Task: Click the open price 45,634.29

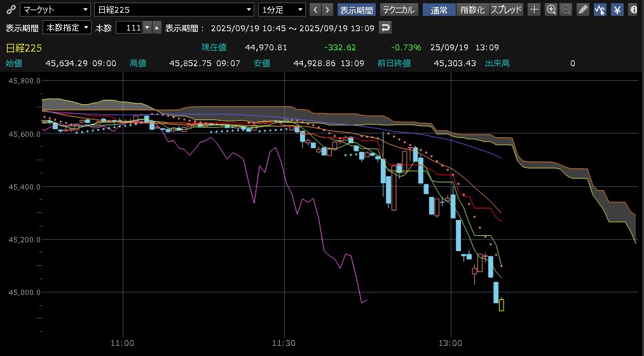Action: (x=66, y=63)
